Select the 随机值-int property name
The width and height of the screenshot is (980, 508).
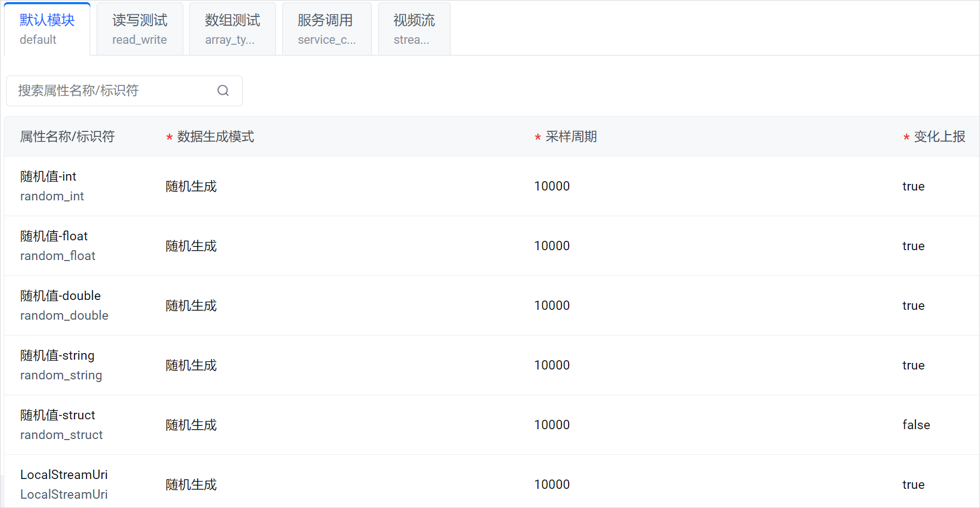tap(48, 176)
